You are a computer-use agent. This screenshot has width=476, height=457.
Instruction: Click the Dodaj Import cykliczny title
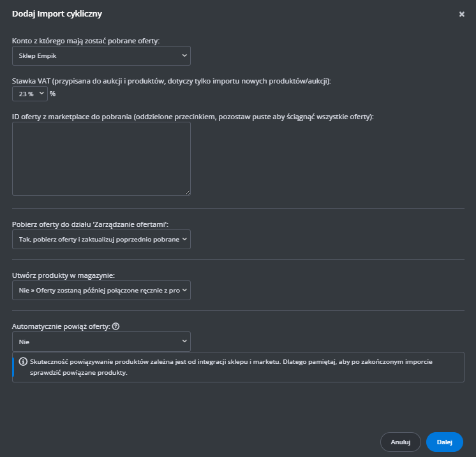pos(57,13)
